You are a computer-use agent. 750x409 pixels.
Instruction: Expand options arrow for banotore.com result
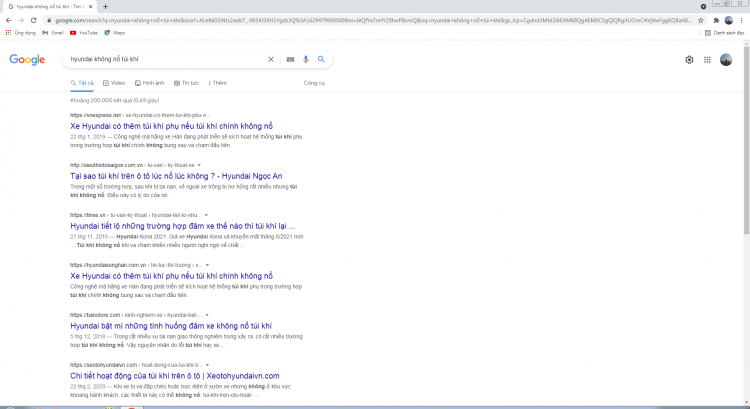click(207, 315)
